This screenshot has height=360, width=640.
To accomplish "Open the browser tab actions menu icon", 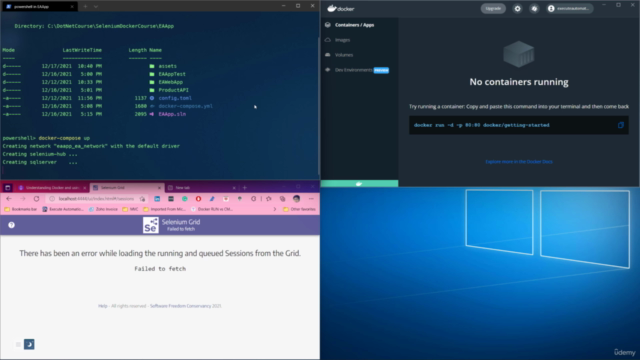I will [x=8, y=188].
